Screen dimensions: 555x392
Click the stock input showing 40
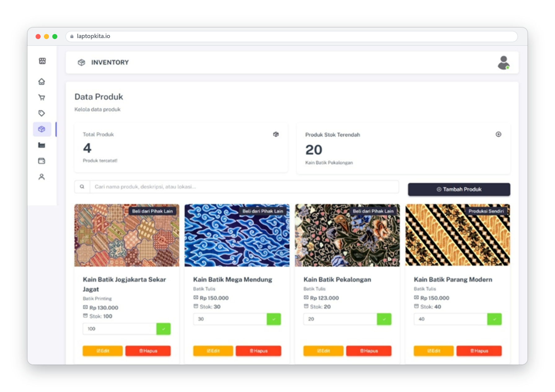451,319
